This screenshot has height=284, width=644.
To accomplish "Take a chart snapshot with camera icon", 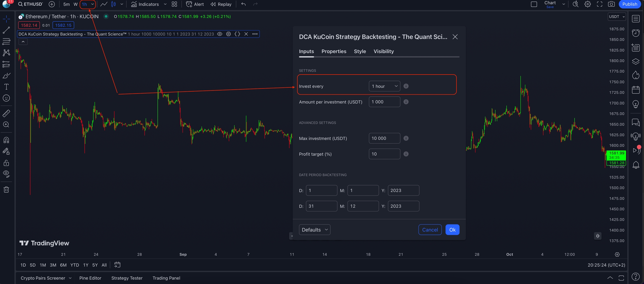I will [611, 4].
